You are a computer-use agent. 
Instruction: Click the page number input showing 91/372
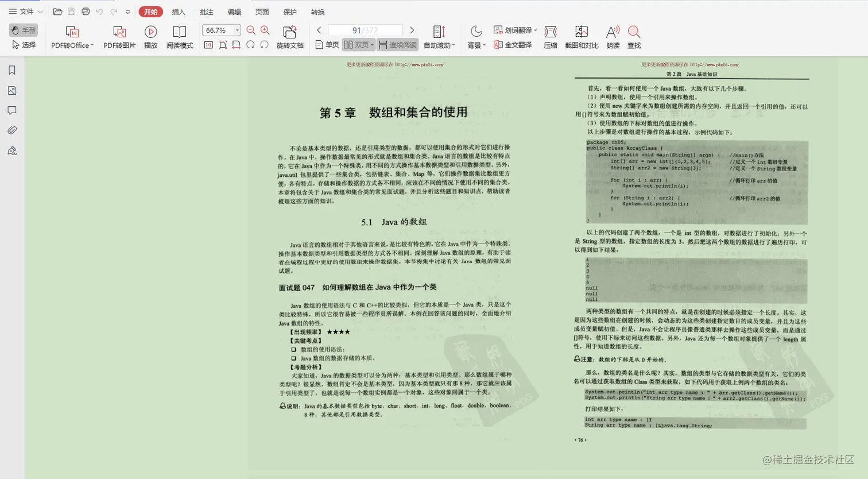click(365, 29)
